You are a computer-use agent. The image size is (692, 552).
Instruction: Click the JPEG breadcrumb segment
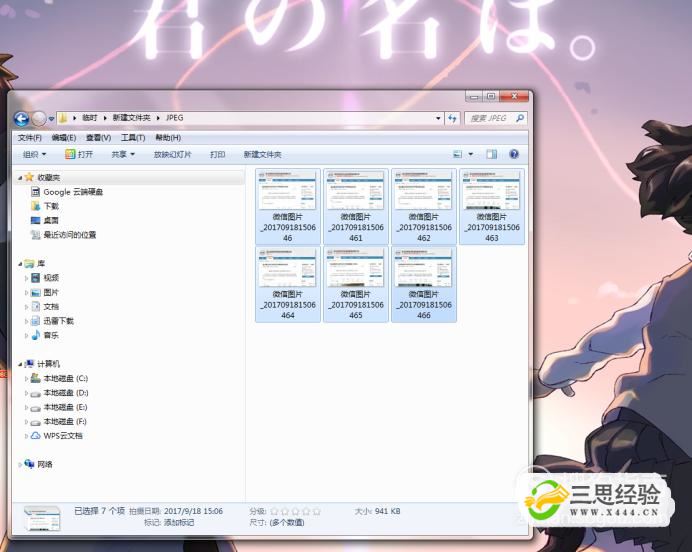[174, 118]
